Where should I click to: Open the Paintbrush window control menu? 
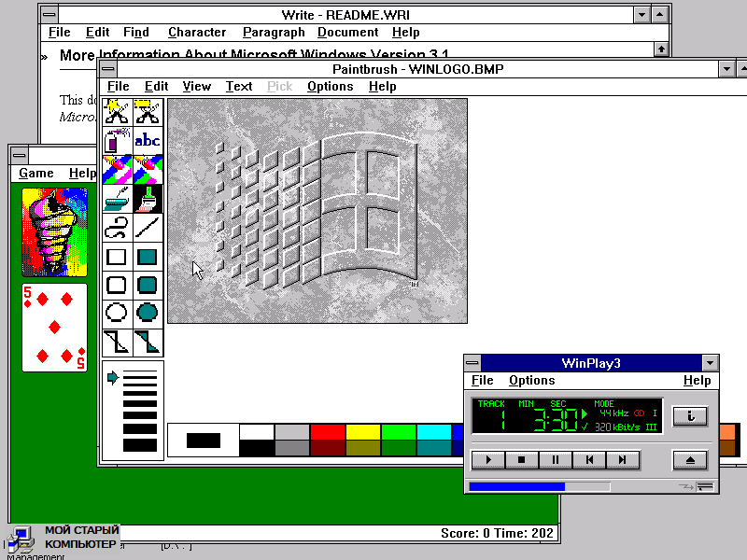click(108, 69)
